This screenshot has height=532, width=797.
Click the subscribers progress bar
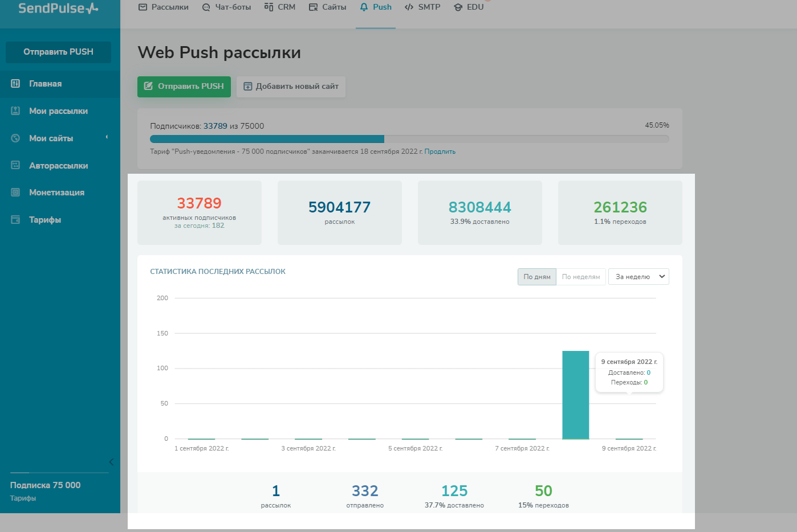pyautogui.click(x=409, y=139)
